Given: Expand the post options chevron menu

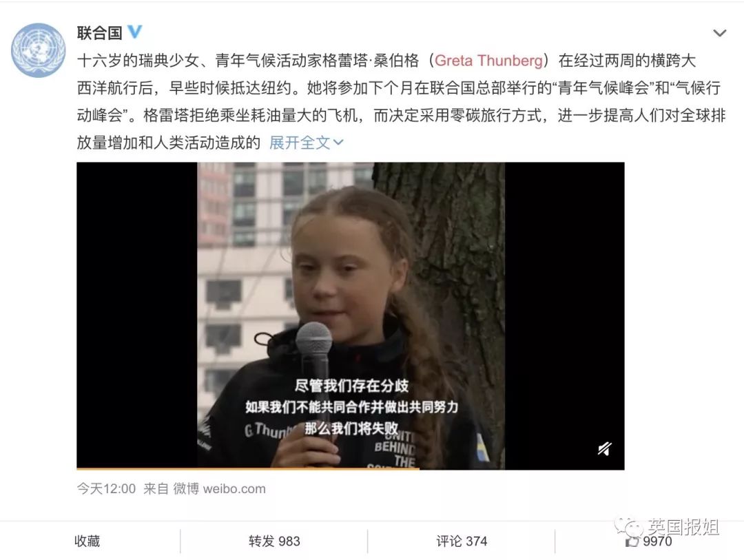Looking at the screenshot, I should 719,33.
